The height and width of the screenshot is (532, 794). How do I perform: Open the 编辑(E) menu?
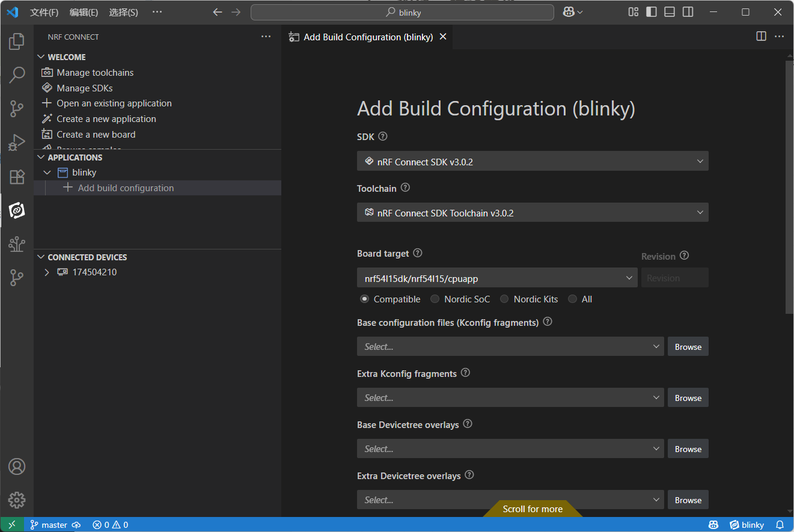pyautogui.click(x=84, y=12)
